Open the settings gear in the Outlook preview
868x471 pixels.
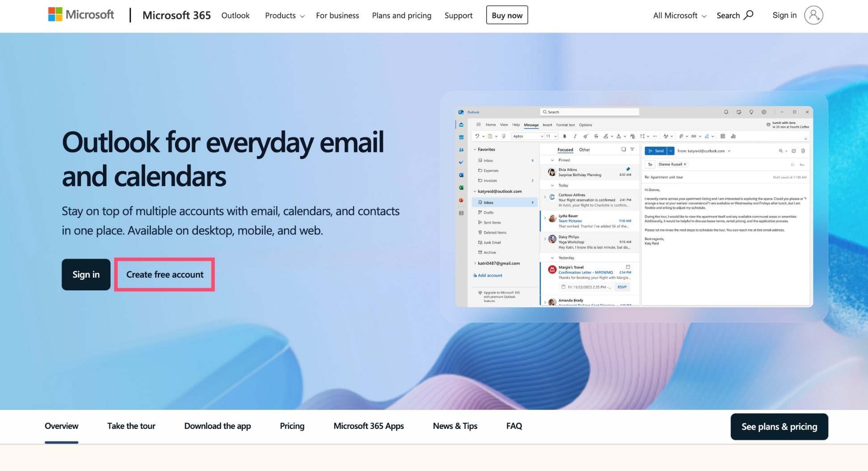pos(764,112)
